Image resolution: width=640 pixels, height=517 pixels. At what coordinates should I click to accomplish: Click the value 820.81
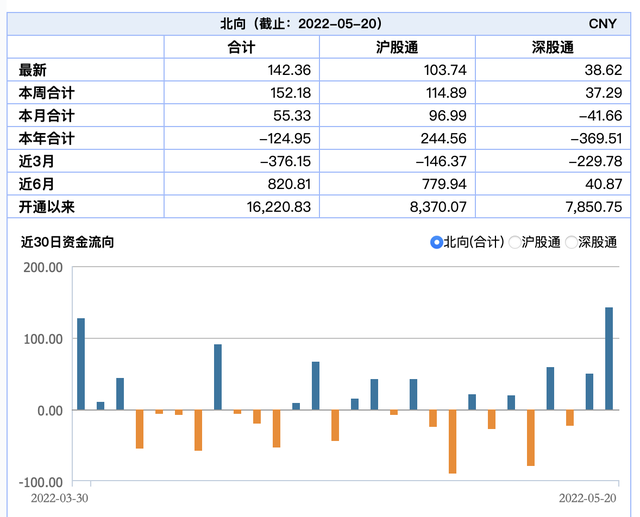[289, 184]
